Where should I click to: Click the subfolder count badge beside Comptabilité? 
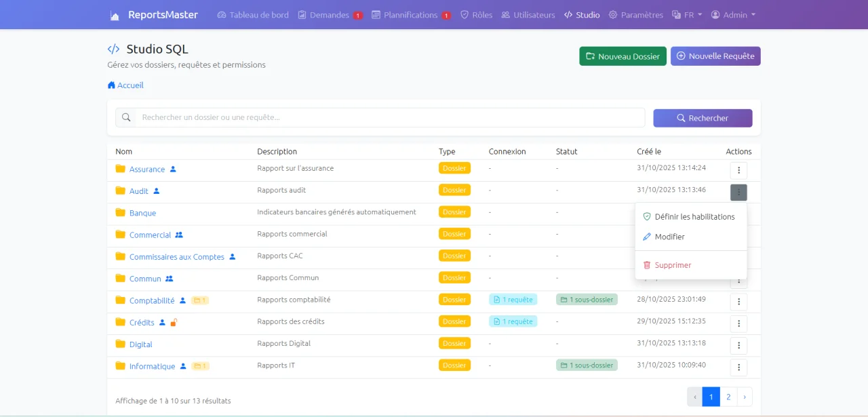(x=200, y=300)
